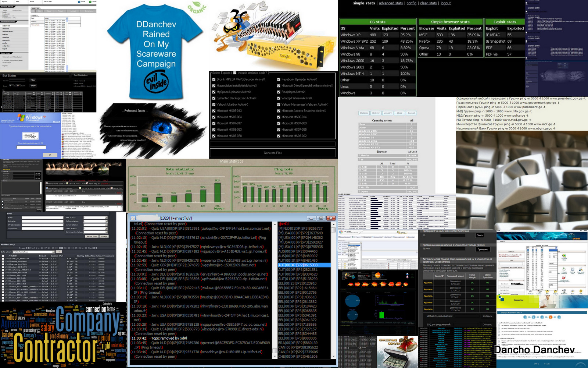
Task: Uncheck the Facebook Uploader ActiveX exploit
Action: (x=279, y=79)
